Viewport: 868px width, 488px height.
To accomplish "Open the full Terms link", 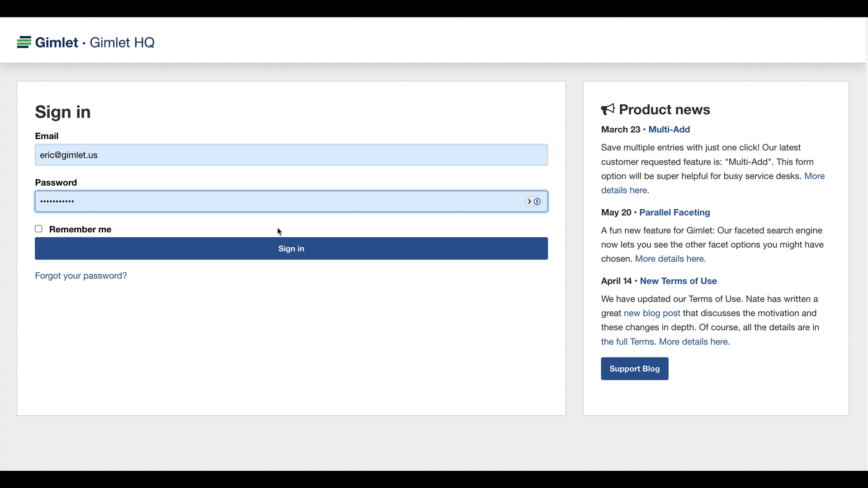I will point(627,342).
